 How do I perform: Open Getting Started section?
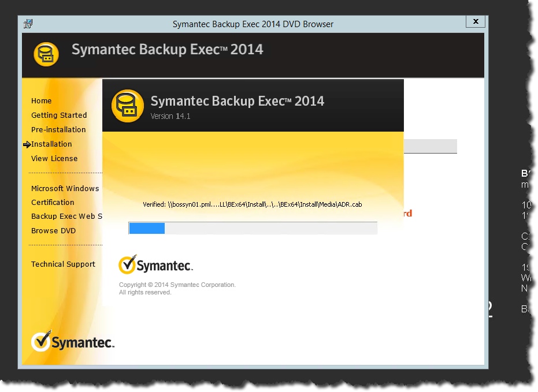[59, 115]
